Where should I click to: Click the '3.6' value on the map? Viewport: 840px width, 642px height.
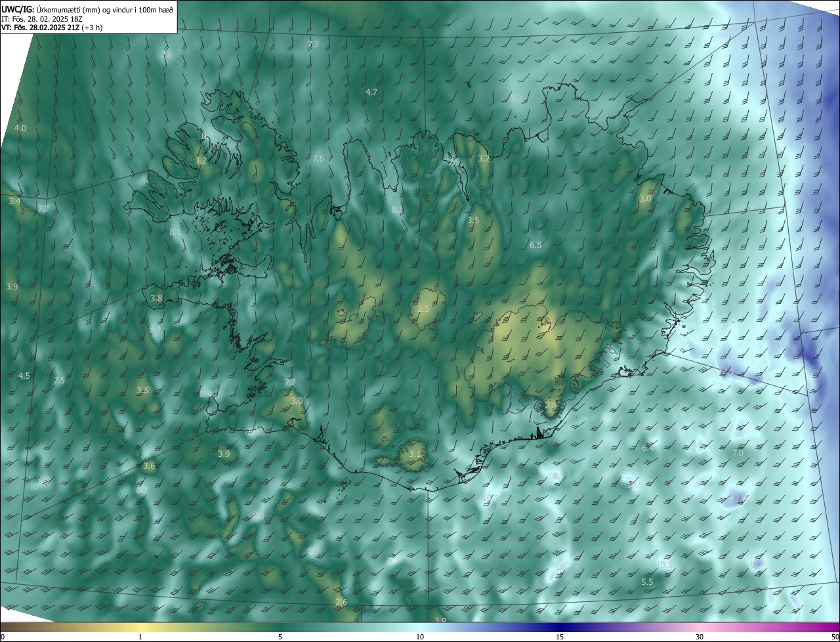point(149,465)
